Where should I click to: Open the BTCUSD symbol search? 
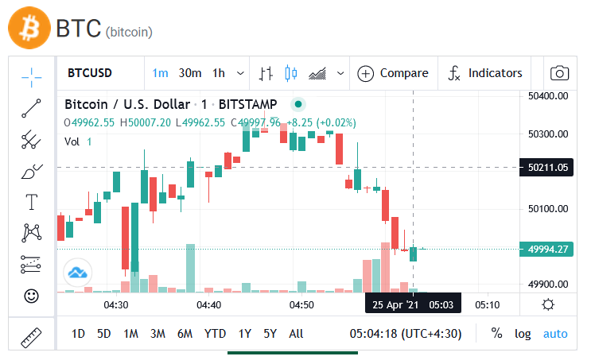[90, 73]
